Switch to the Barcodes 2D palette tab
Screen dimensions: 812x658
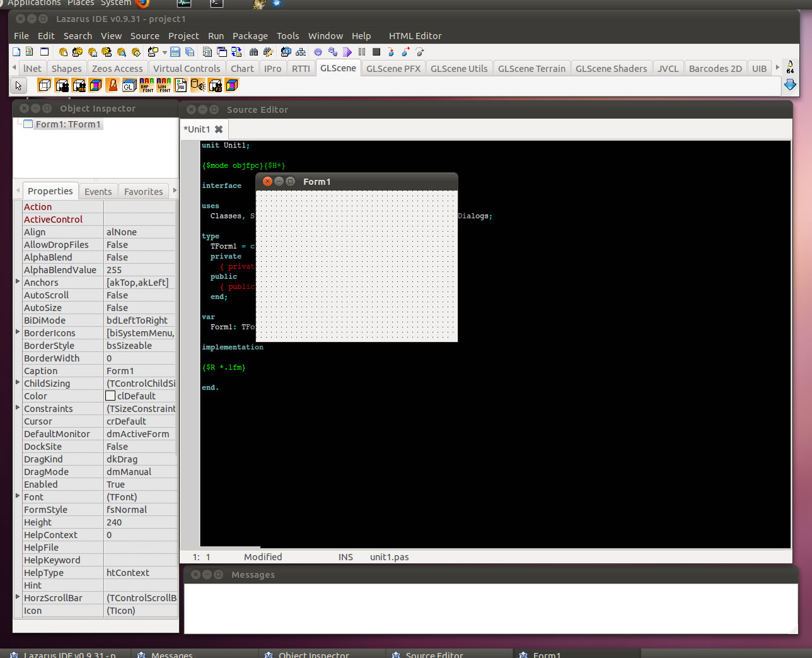pyautogui.click(x=716, y=69)
